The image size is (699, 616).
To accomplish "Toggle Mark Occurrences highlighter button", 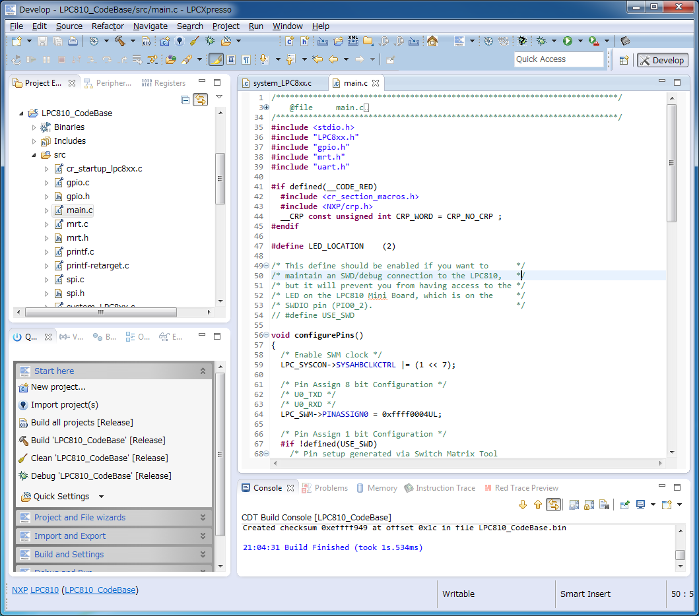I will tap(216, 59).
